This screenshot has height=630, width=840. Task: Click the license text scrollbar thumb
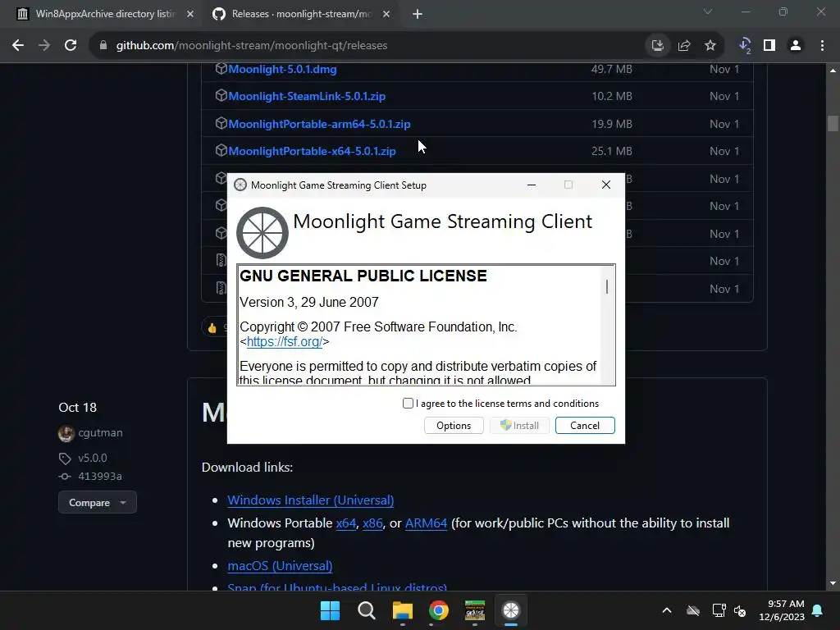pos(607,286)
